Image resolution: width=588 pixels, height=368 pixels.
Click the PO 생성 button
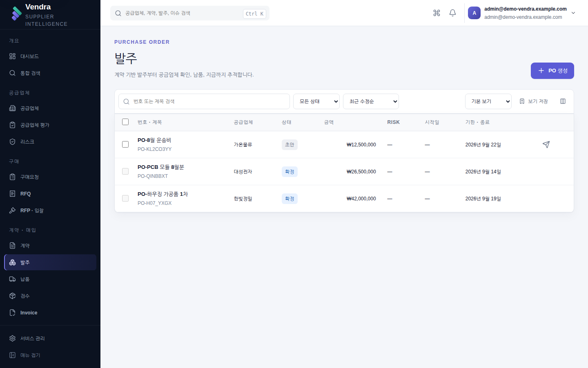tap(552, 71)
